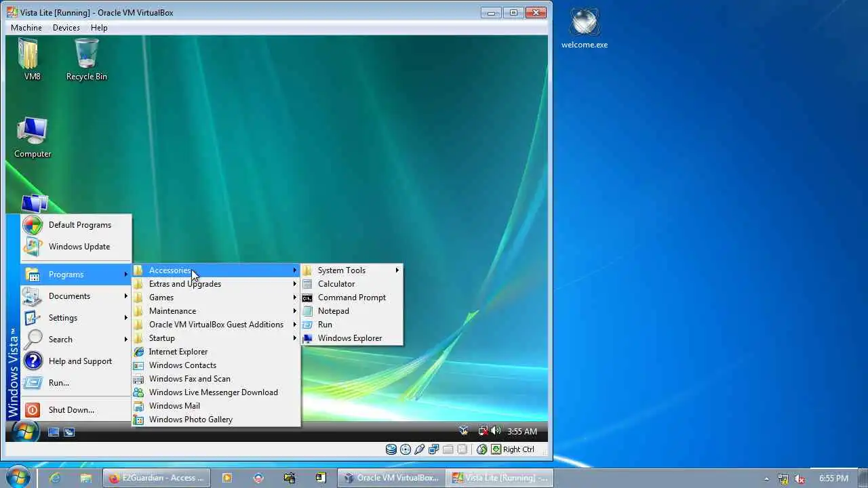Expand Programs submenu in Start menu
The width and height of the screenshot is (868, 488).
76,274
